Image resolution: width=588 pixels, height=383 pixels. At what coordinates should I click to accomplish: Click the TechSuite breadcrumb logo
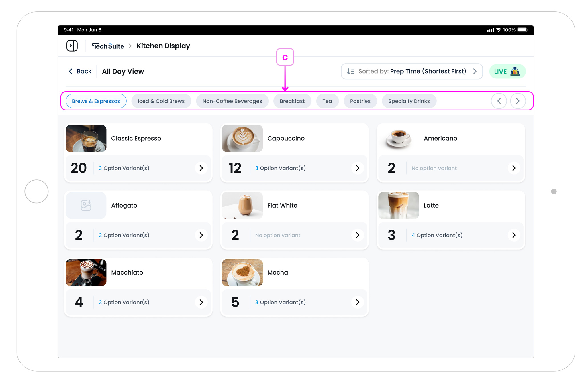point(108,46)
